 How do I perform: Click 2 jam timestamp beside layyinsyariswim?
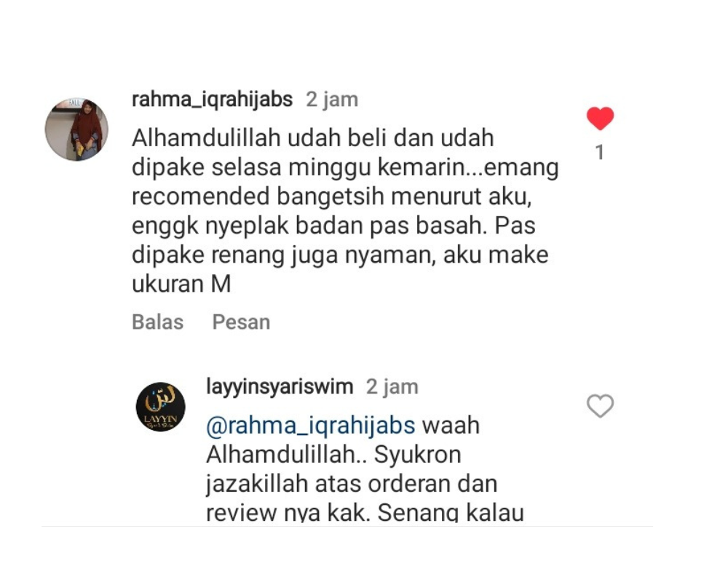coord(392,386)
